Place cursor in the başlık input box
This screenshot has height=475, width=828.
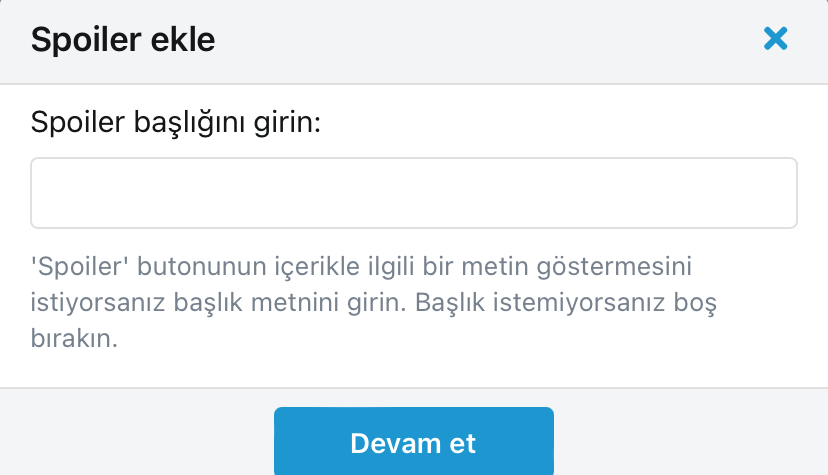(413, 193)
